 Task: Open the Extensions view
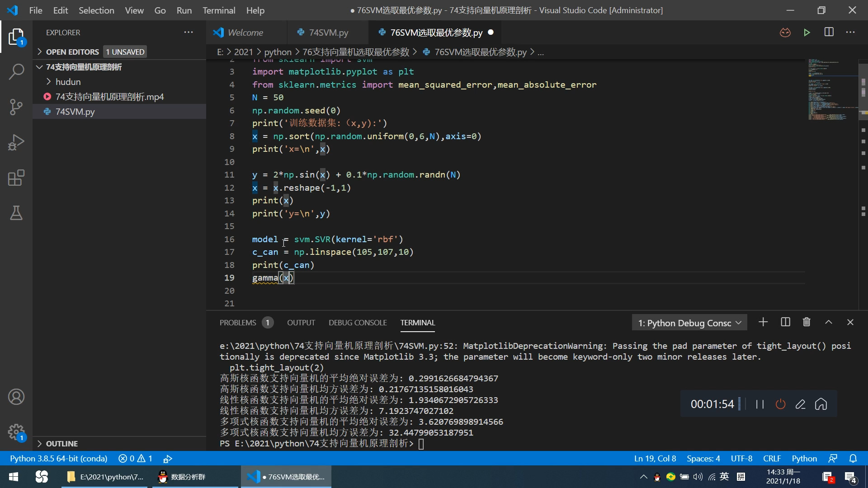click(16, 178)
